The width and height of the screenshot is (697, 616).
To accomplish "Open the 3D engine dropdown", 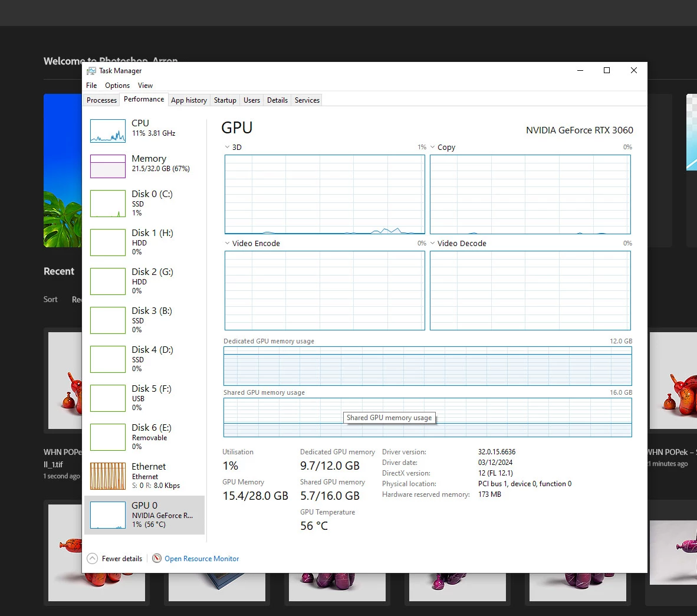I will coord(227,147).
